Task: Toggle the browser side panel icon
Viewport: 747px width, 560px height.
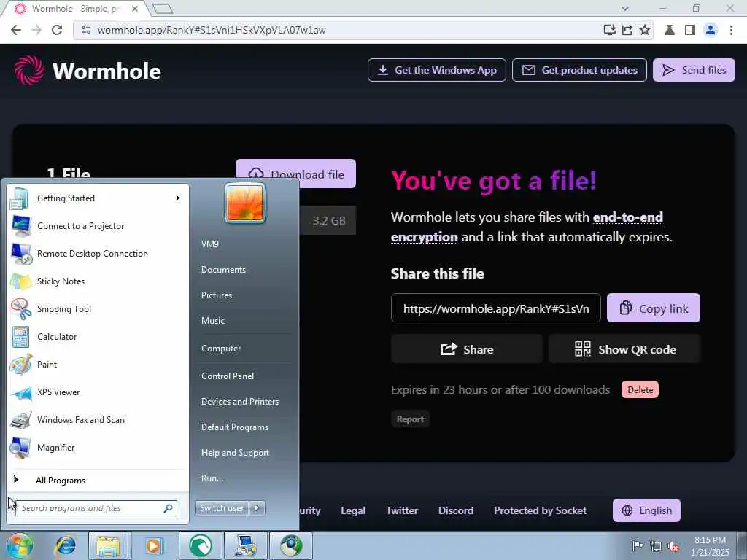Action: (690, 30)
